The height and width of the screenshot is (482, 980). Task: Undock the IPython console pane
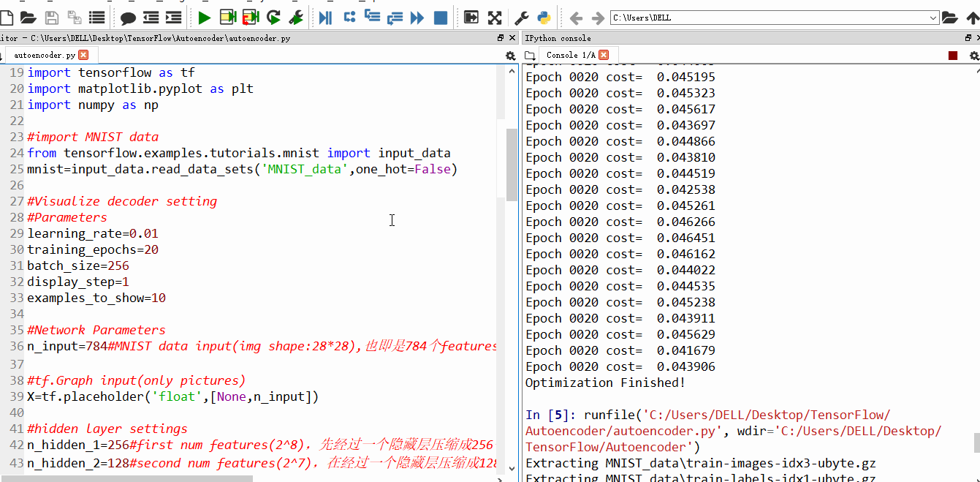tap(968, 38)
